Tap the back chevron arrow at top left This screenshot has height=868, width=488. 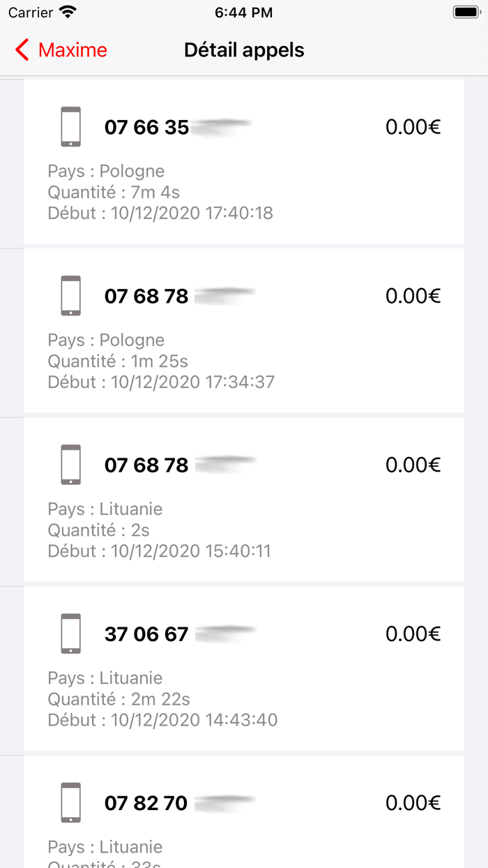[20, 50]
